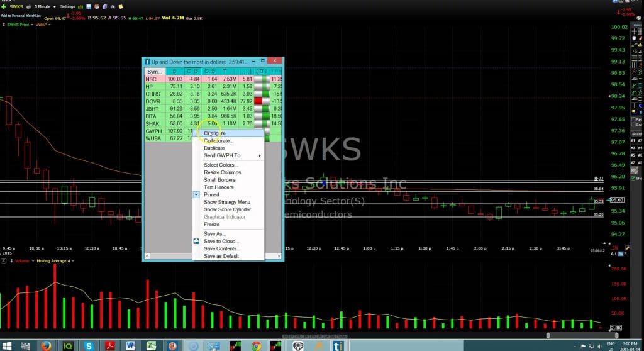644x351 pixels.
Task: Expand the SWKS Price dropdown
Action: coord(31,25)
